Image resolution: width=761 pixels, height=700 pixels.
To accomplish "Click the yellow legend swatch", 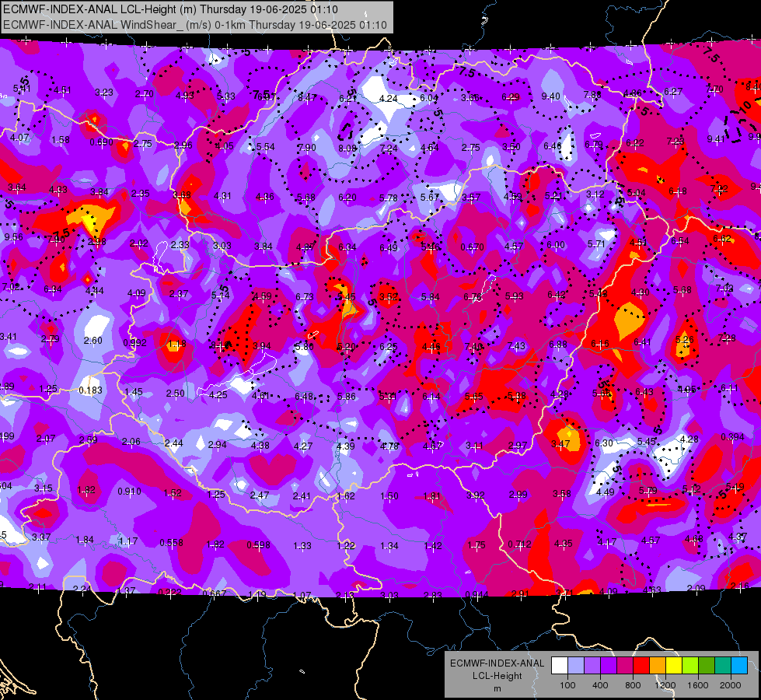I will (674, 665).
